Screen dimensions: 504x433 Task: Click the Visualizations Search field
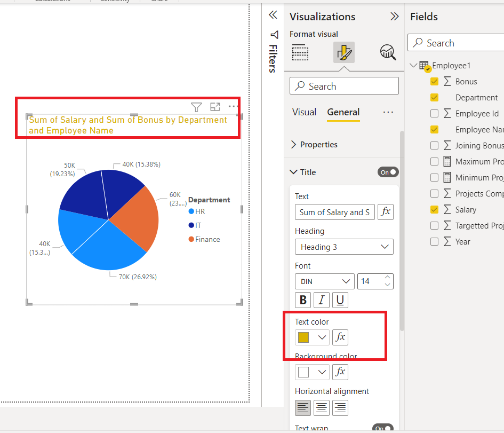click(344, 86)
